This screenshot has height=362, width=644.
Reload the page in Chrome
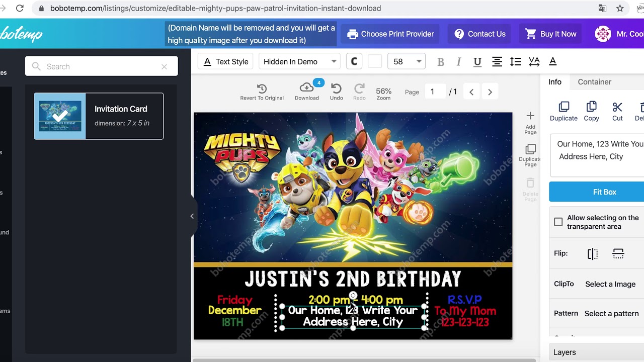click(x=20, y=8)
